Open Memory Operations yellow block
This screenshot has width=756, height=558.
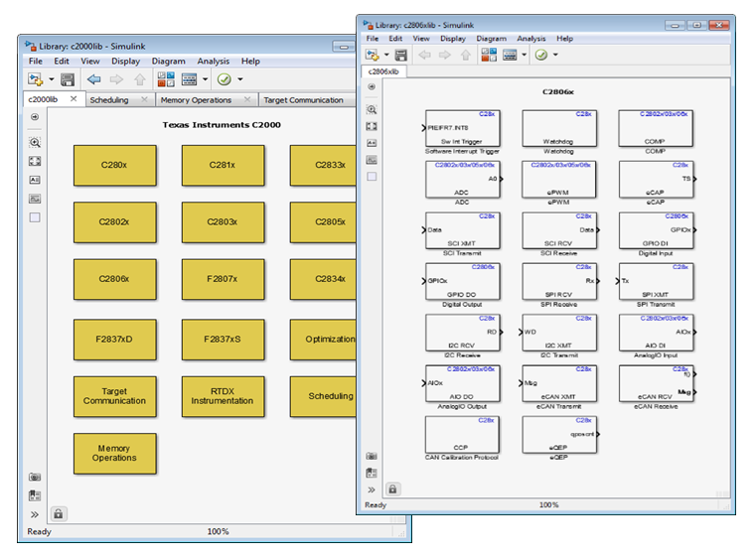pos(115,454)
